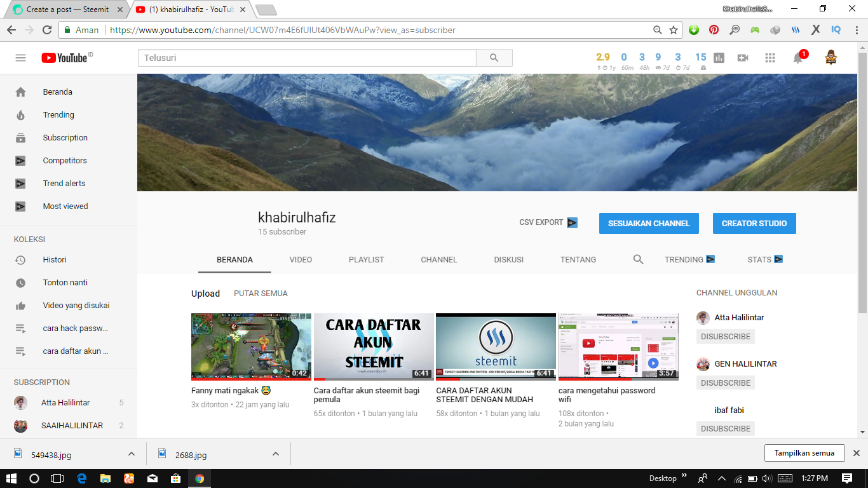Click the SESUAIKAN CHANNEL button
Viewport: 868px width, 488px height.
click(x=649, y=223)
